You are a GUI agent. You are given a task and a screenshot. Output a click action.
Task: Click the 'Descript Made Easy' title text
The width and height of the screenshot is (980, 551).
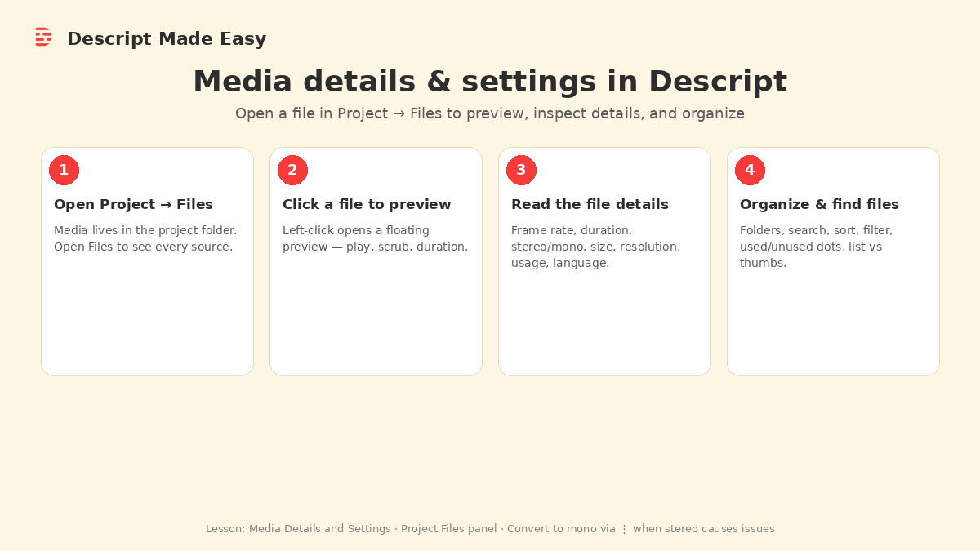pos(167,38)
